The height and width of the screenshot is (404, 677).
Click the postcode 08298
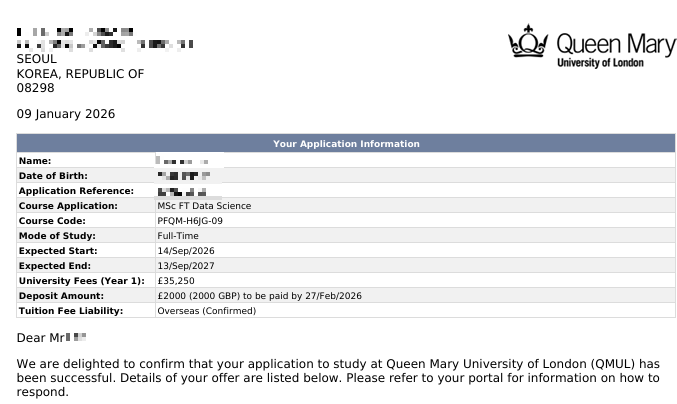(x=36, y=89)
